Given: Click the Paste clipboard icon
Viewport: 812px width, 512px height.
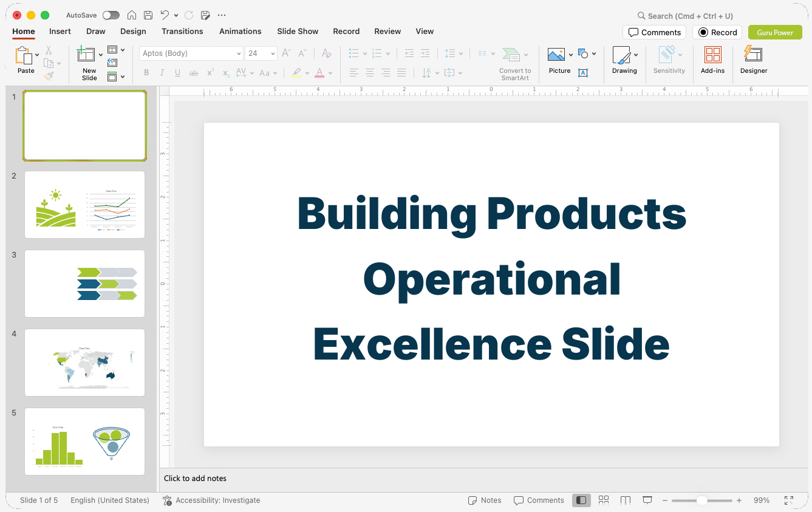Looking at the screenshot, I should pos(24,56).
